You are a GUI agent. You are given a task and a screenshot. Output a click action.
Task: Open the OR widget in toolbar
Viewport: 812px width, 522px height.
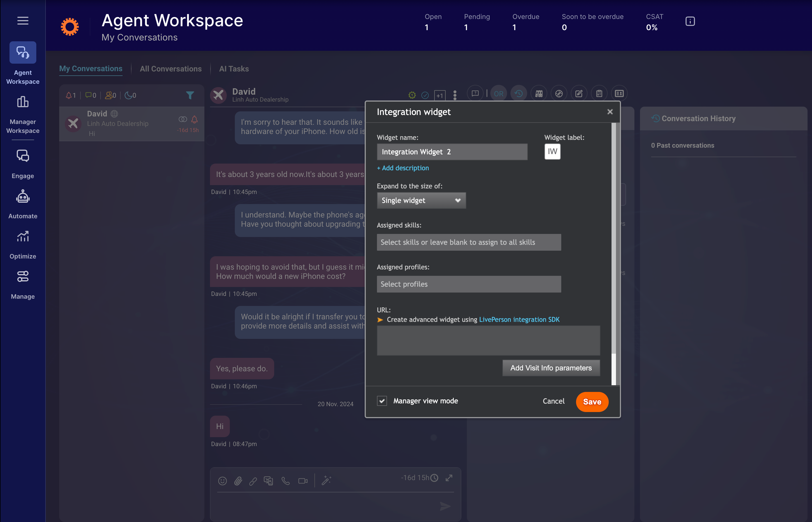coord(498,94)
